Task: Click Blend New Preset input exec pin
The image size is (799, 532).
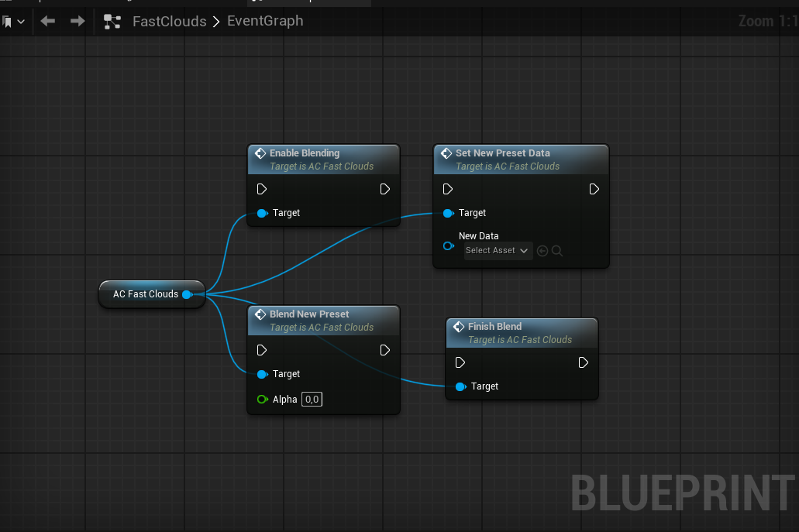Action: point(262,350)
